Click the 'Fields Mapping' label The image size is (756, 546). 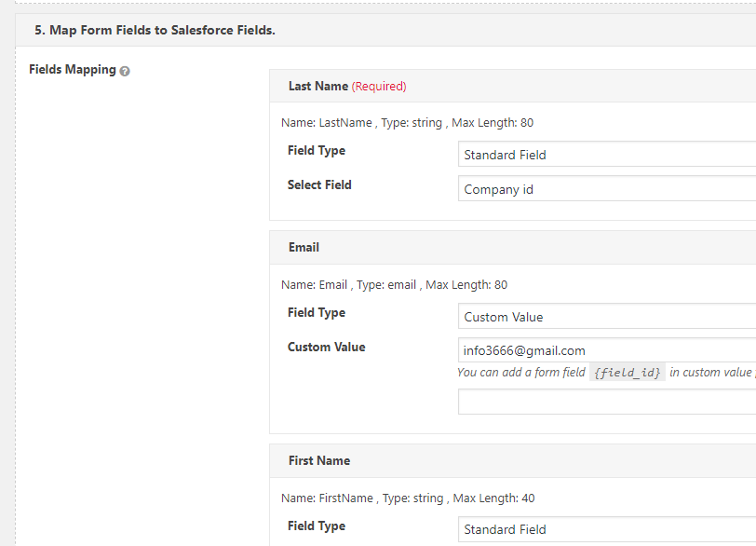(73, 70)
